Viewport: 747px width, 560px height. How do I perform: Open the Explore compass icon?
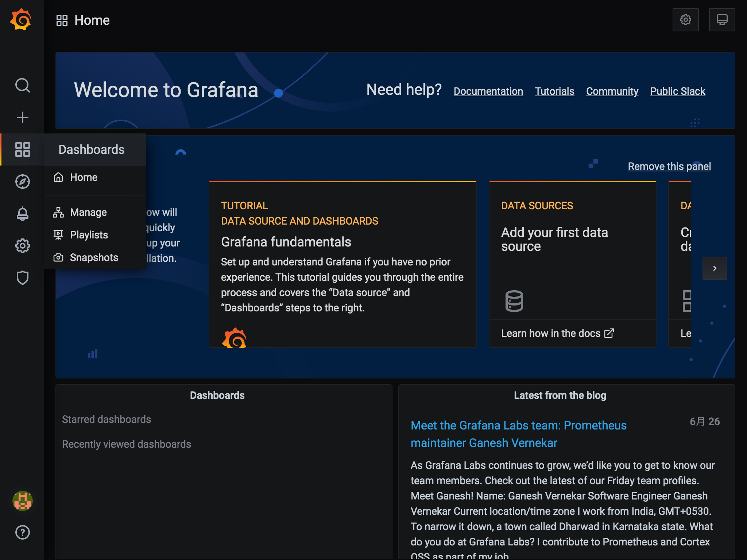pyautogui.click(x=23, y=182)
